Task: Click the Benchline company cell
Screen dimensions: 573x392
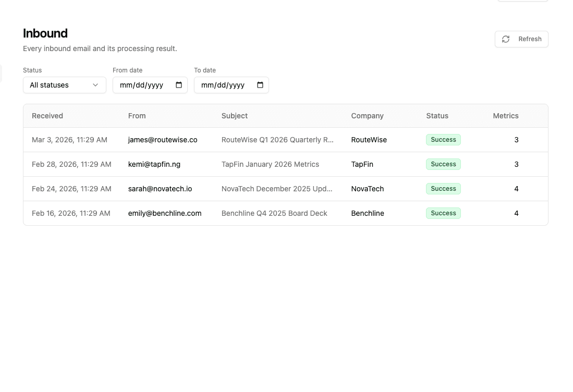Action: 368,213
